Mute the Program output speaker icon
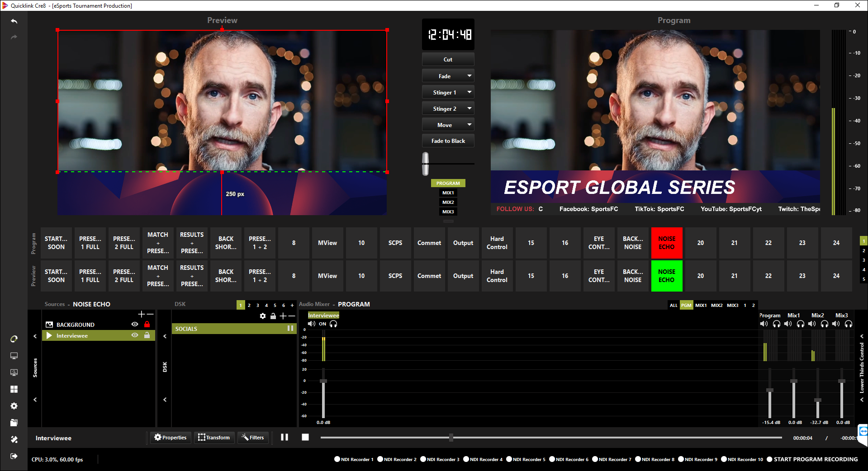Image resolution: width=868 pixels, height=471 pixels. 764,324
